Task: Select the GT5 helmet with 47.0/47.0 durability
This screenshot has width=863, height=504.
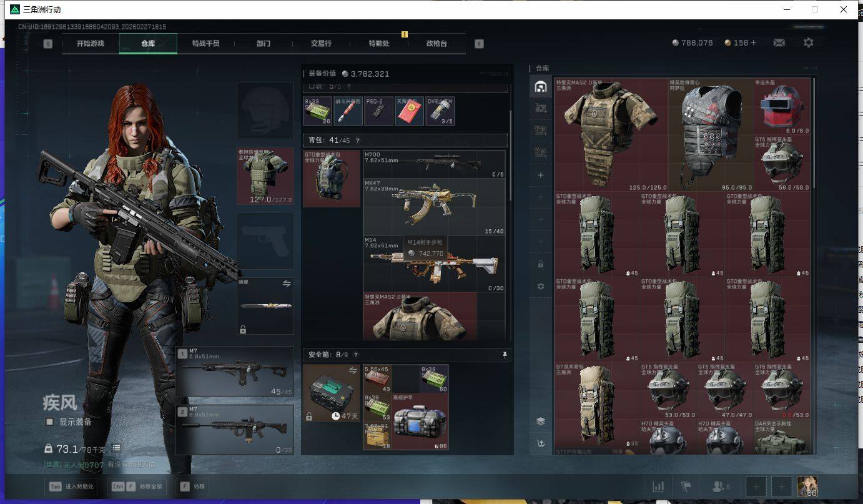Action: 725,391
